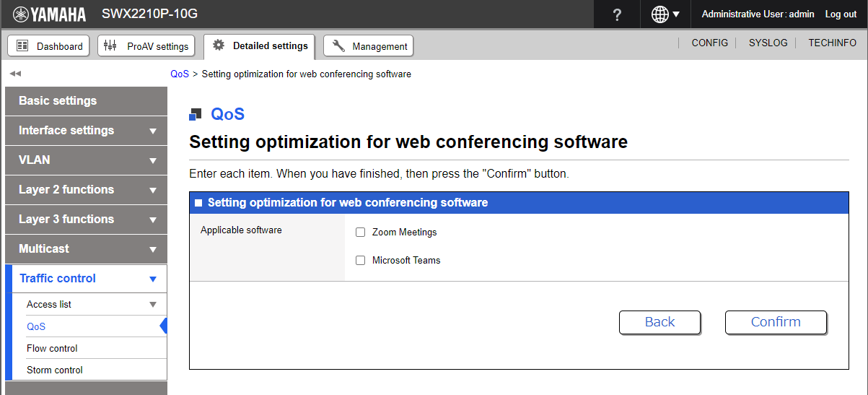Open the SYSLOG link
The width and height of the screenshot is (868, 395).
(768, 43)
